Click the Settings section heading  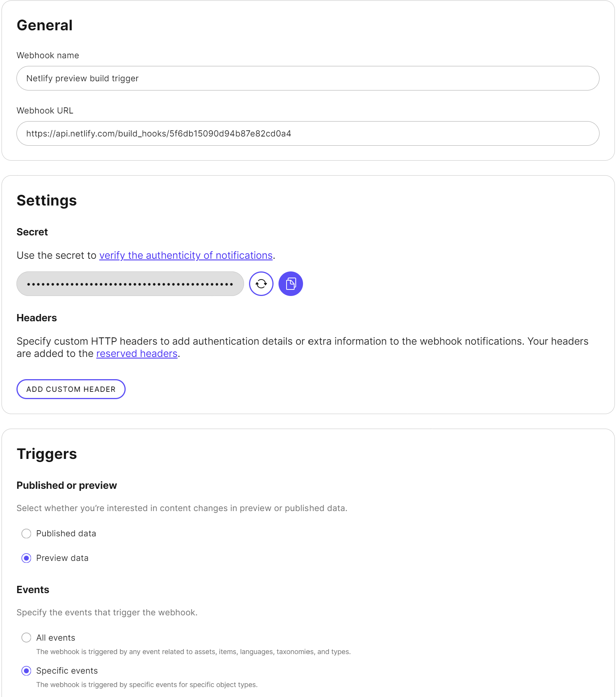[46, 200]
